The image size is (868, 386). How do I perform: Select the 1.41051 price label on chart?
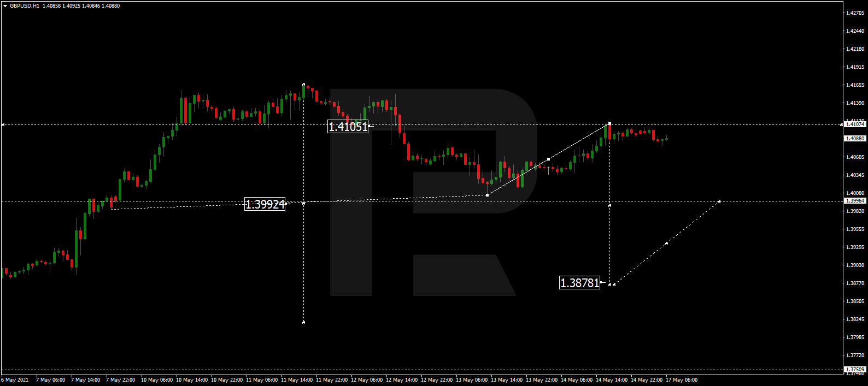[x=348, y=127]
